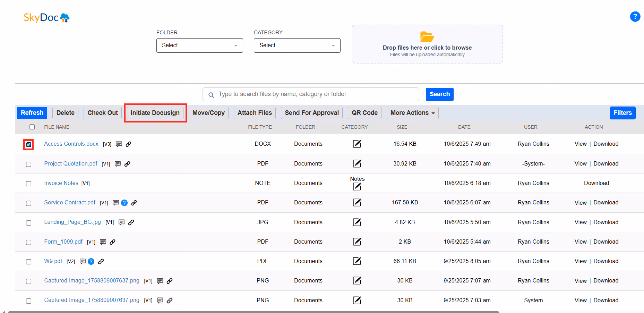
Task: Click the comment icon next to Landing_Page_BG.jpg
Action: coord(121,222)
